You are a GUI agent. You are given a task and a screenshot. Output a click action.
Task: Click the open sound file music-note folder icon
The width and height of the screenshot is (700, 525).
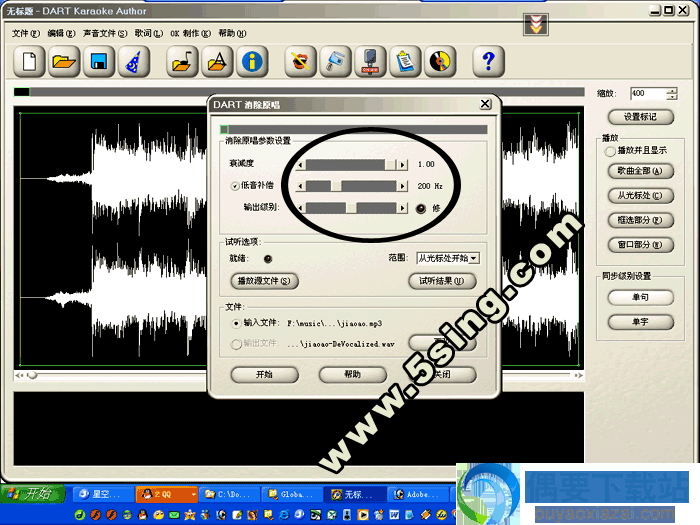click(183, 61)
